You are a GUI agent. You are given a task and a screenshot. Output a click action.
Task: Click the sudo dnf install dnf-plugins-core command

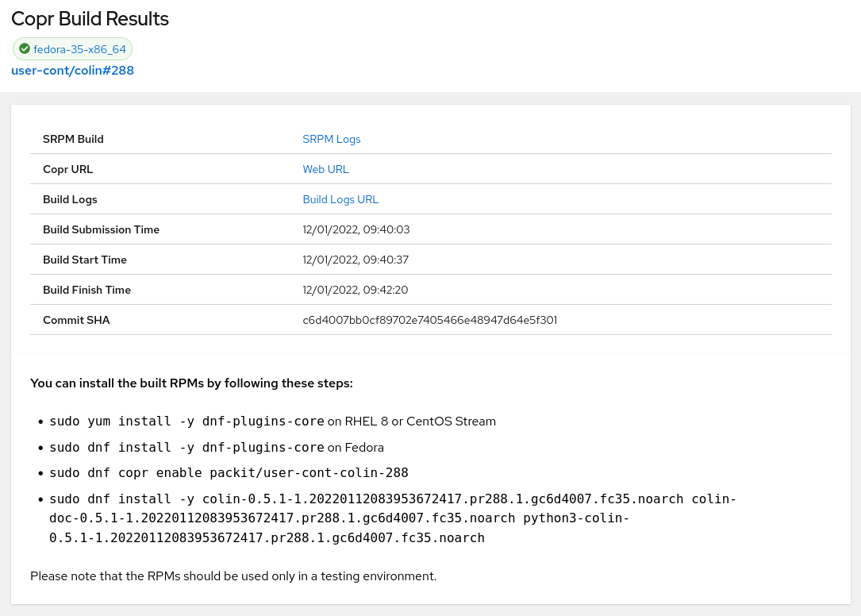point(186,448)
